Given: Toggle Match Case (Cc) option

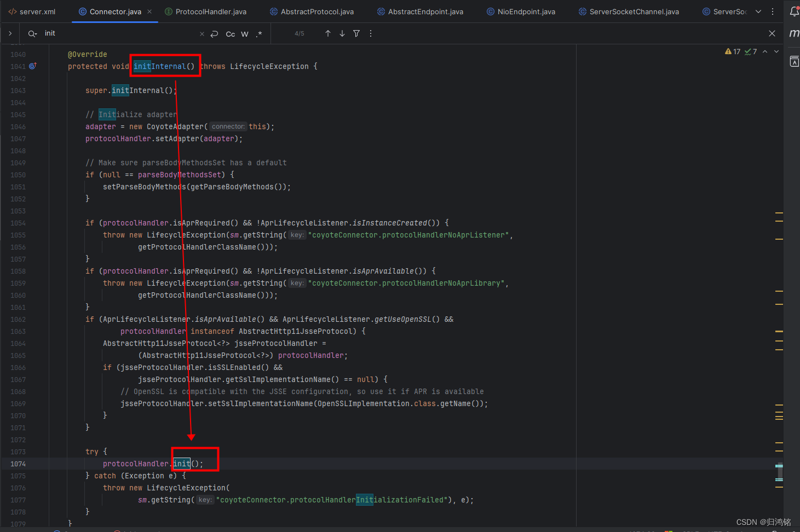Looking at the screenshot, I should [x=231, y=34].
